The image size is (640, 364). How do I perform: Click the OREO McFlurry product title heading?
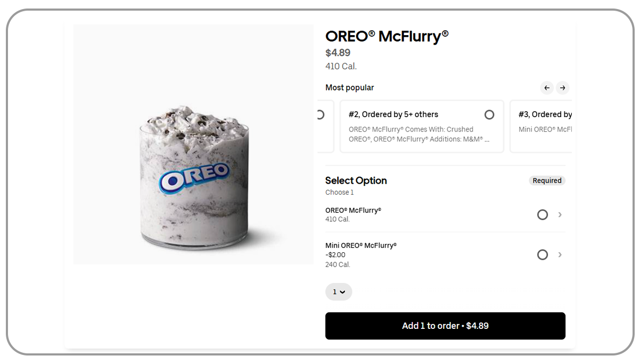coord(387,36)
